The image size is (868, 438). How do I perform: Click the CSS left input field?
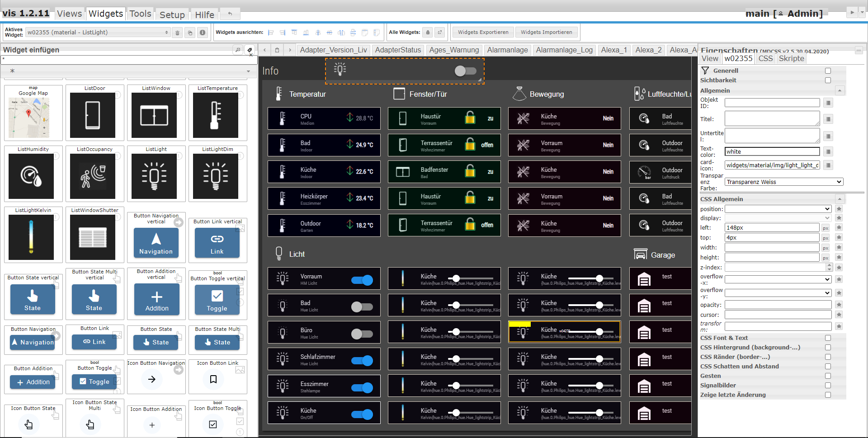coord(772,228)
